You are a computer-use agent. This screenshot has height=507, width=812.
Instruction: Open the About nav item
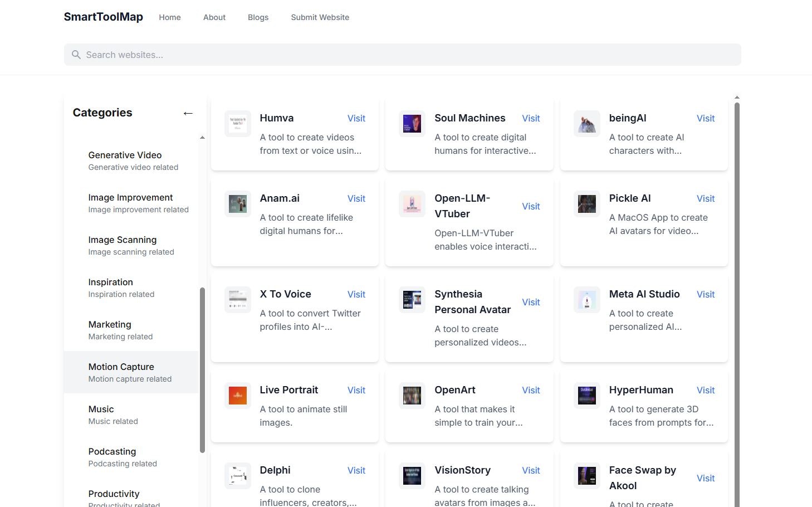214,17
